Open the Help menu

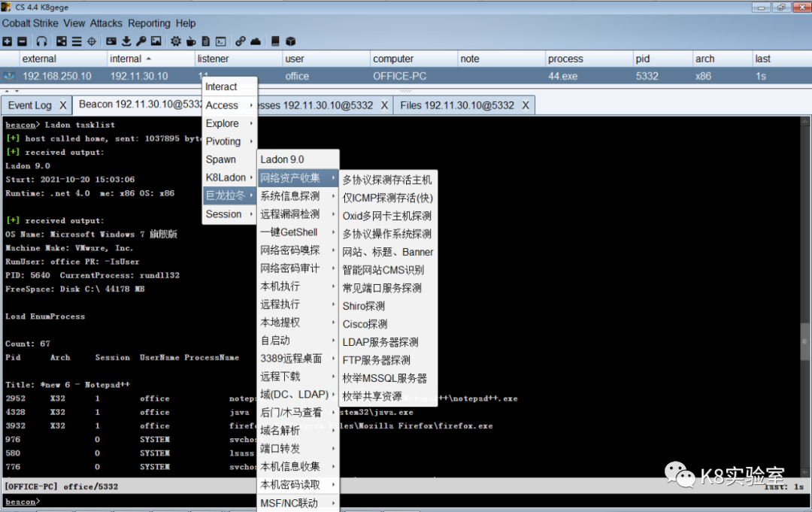[186, 23]
